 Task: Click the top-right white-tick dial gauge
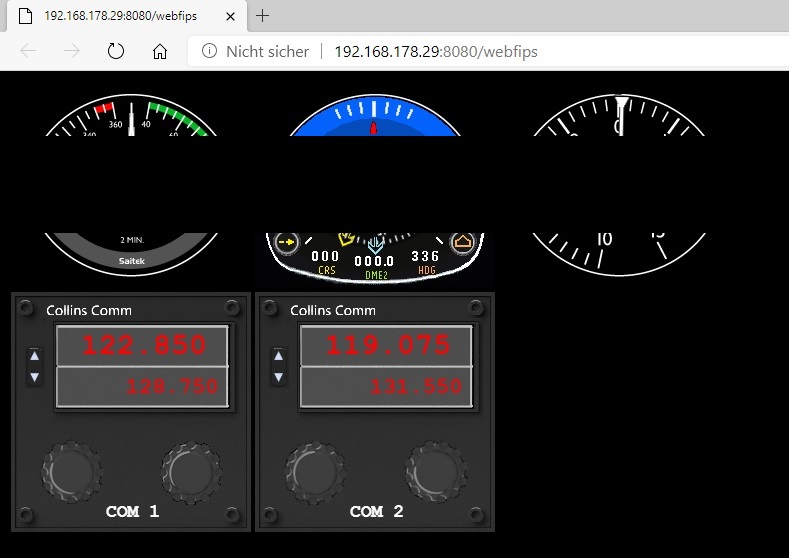tap(619, 115)
